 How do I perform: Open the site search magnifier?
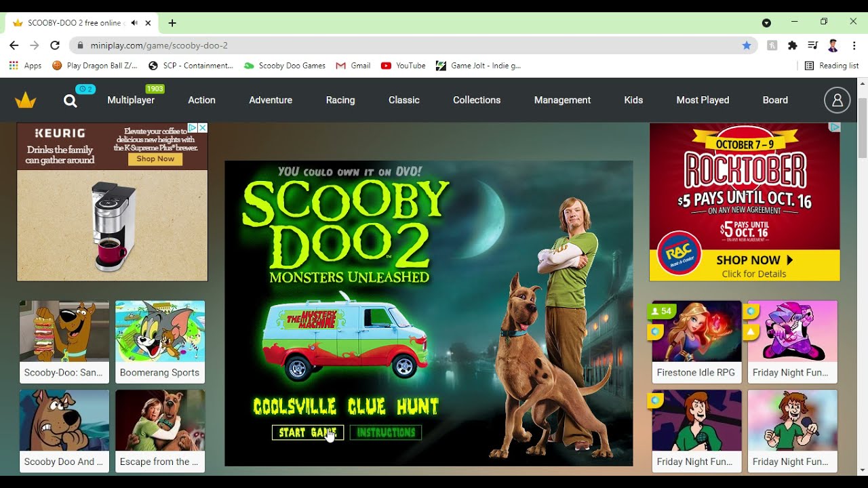tap(70, 101)
